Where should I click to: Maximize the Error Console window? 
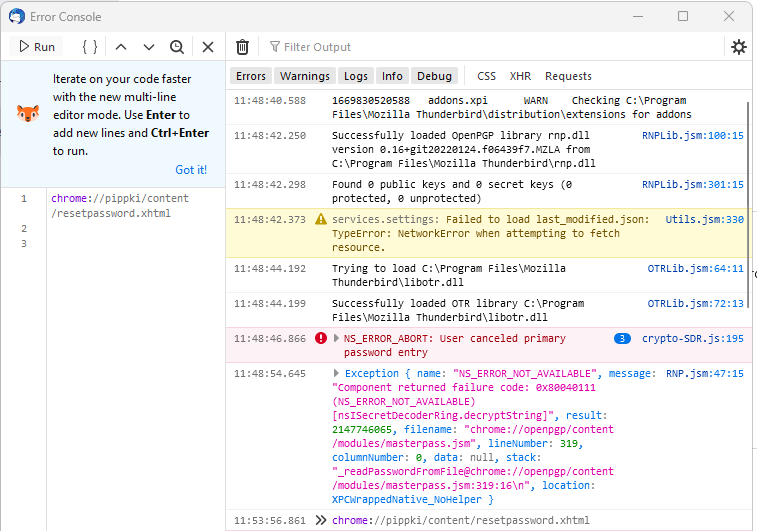point(683,16)
